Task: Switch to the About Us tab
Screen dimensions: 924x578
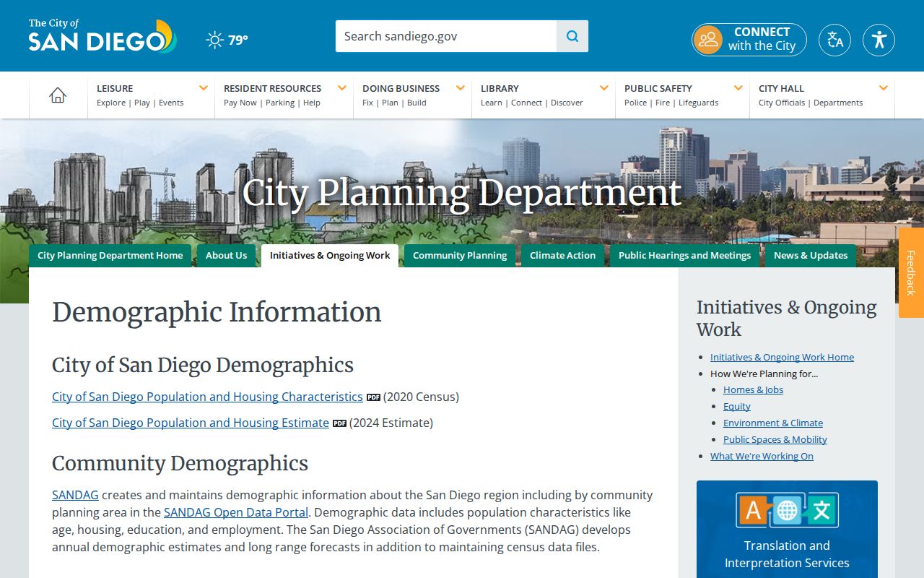Action: pos(226,256)
